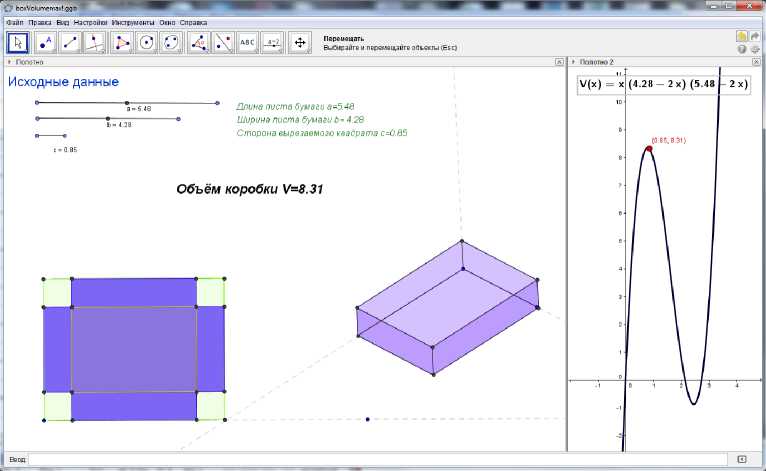
Task: Select the New Point tool
Action: (45, 42)
